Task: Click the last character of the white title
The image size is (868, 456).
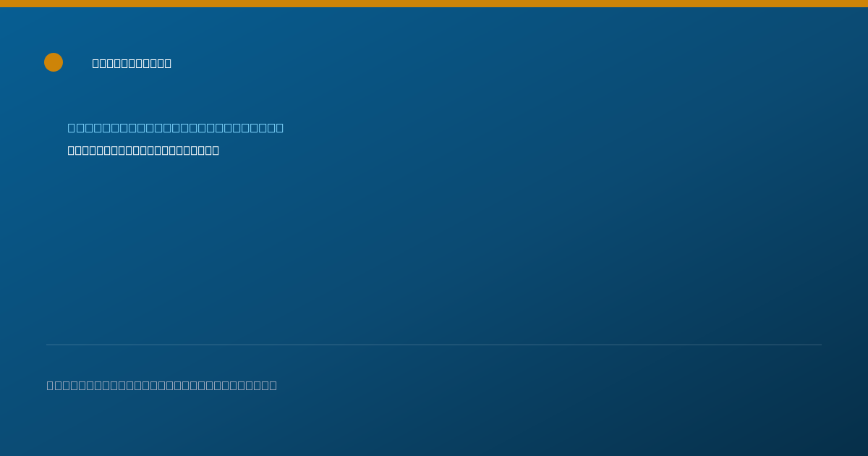Action: click(x=168, y=63)
